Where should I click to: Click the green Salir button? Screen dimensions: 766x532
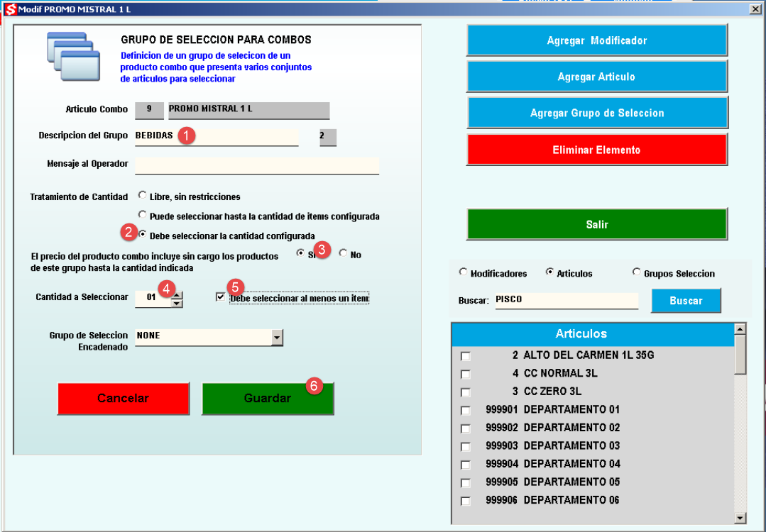click(x=597, y=225)
